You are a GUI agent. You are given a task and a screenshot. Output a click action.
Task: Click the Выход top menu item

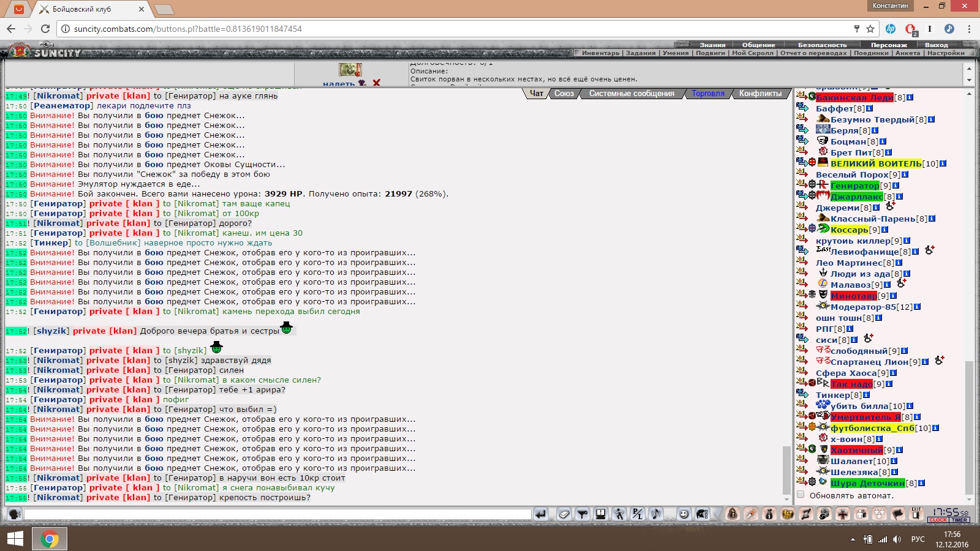point(936,45)
